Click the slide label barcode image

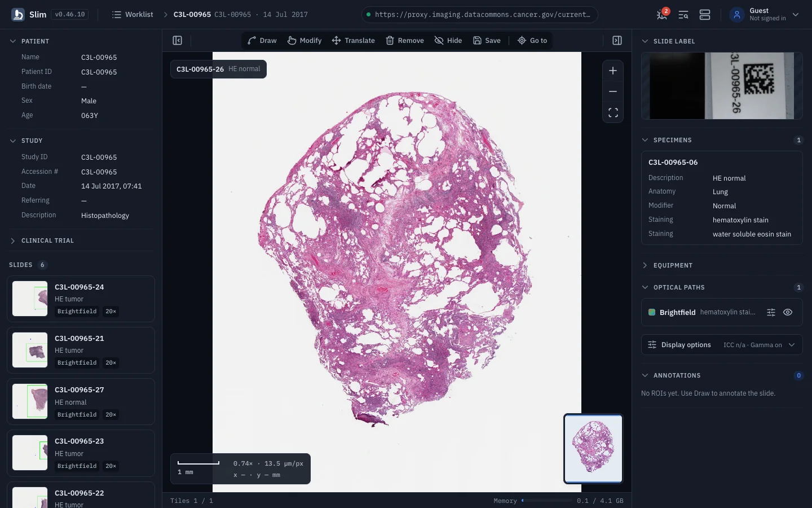pos(722,86)
